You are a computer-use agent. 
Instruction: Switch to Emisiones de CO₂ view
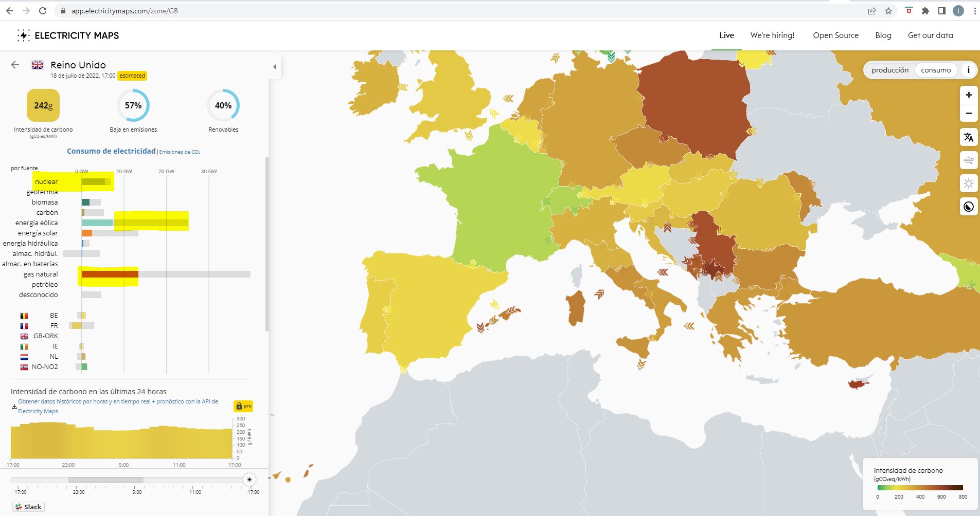click(180, 152)
